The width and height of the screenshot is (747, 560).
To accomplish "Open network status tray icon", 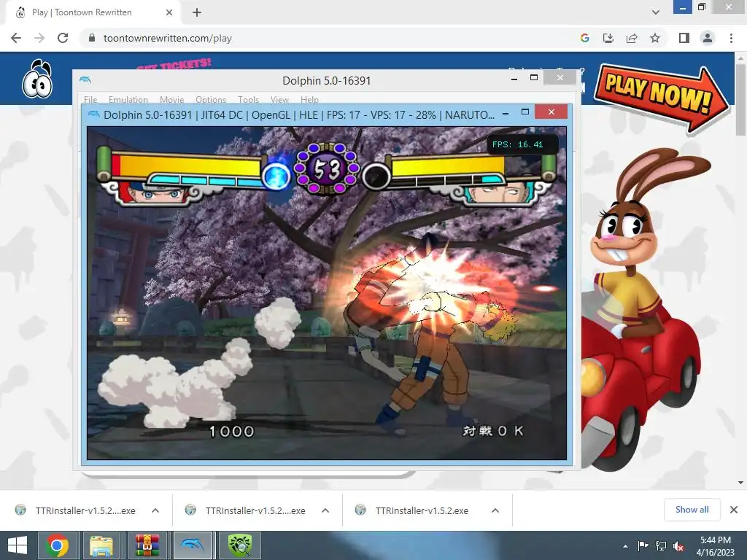I will [661, 545].
